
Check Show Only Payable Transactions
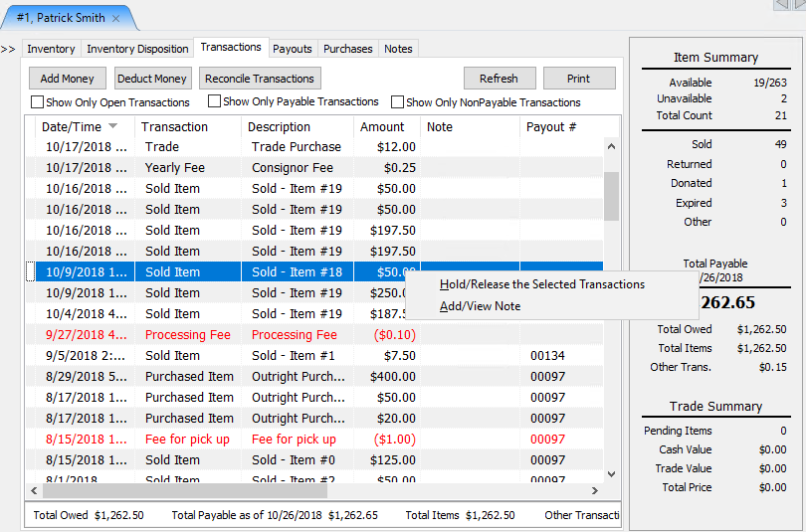tap(214, 100)
